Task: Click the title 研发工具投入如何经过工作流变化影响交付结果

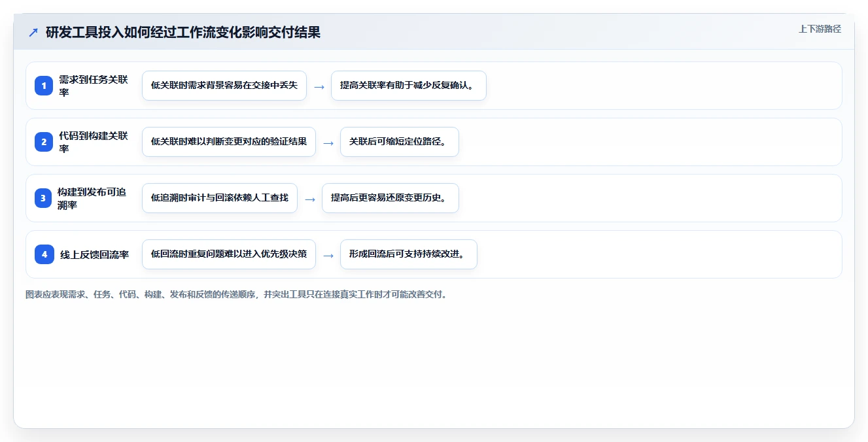Action: 183,32
